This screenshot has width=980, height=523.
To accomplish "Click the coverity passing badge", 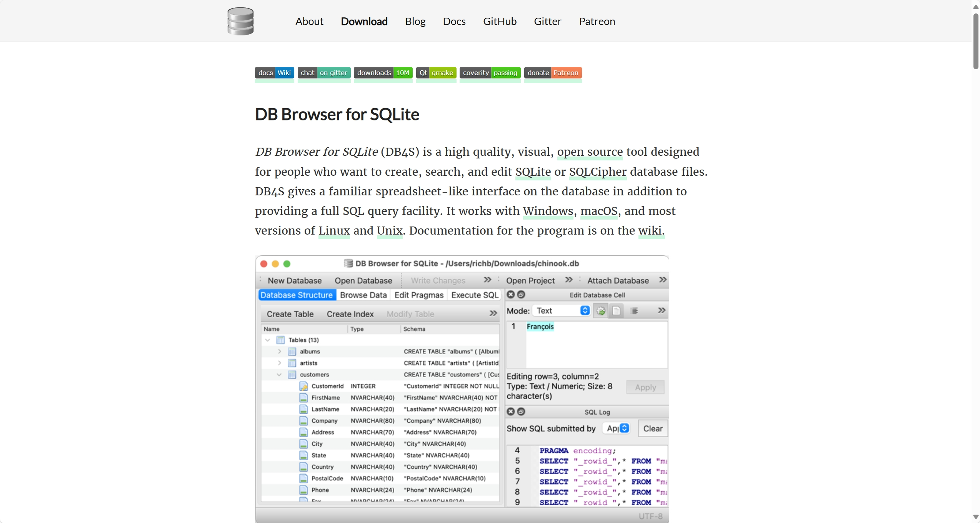I will [490, 73].
